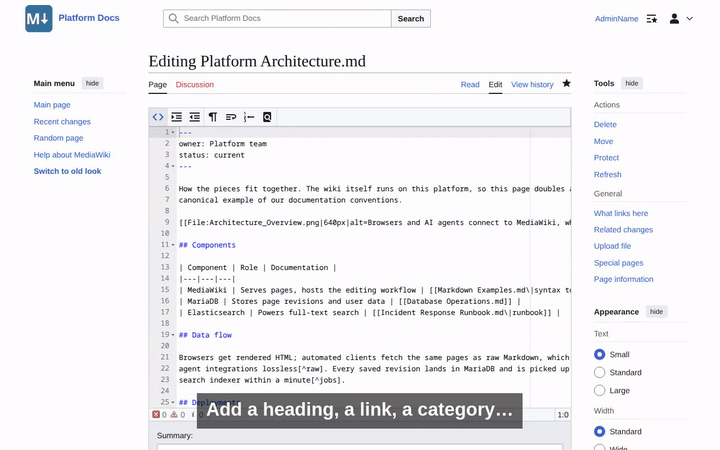Image resolution: width=720 pixels, height=450 pixels.
Task: Click the outdent toolbar icon
Action: coord(195,117)
